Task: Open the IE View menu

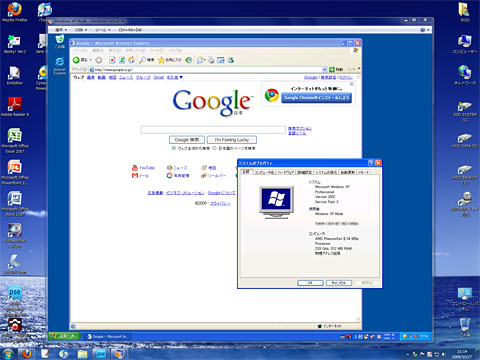Action: click(x=115, y=50)
